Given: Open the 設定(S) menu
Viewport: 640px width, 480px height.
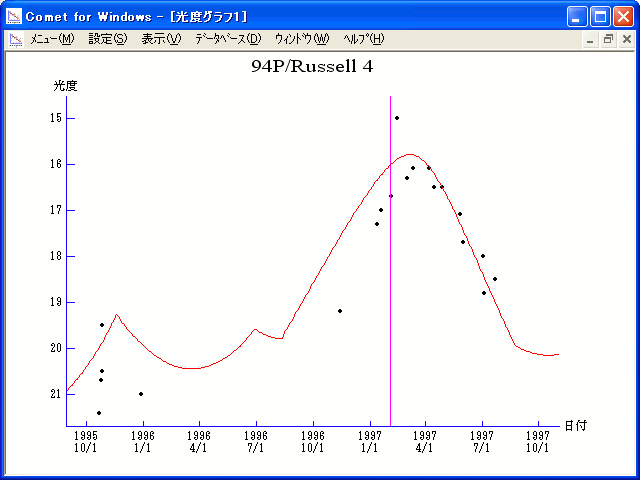Looking at the screenshot, I should (108, 39).
